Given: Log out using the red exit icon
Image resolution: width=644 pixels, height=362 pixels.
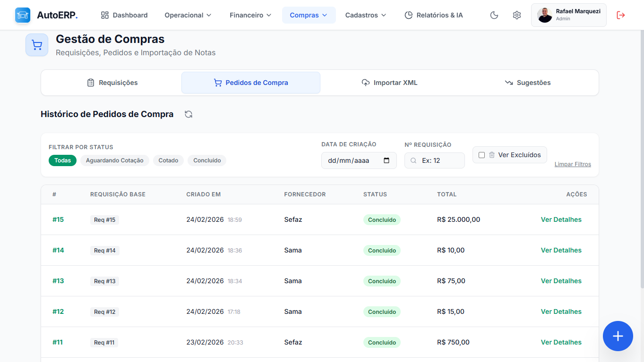Looking at the screenshot, I should tap(620, 15).
